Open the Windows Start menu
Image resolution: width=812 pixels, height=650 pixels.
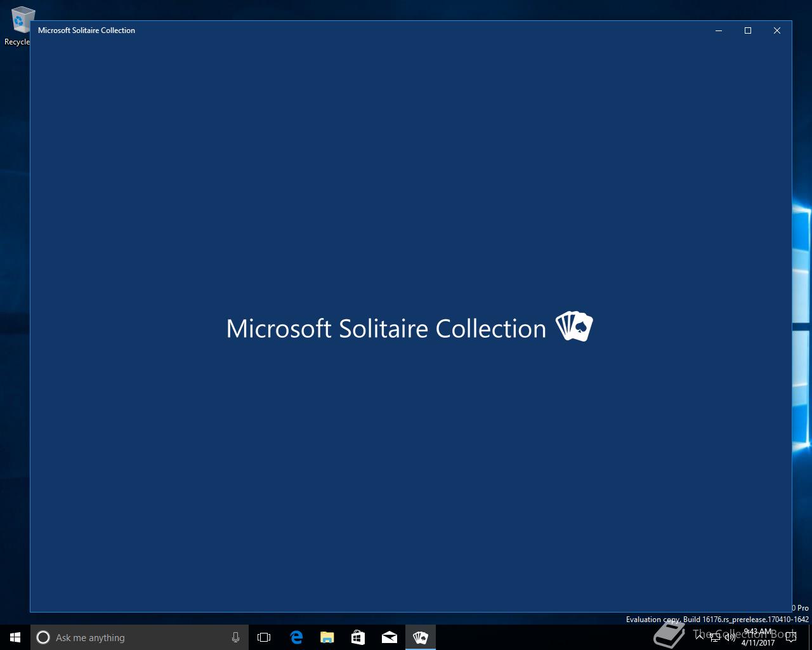point(15,637)
